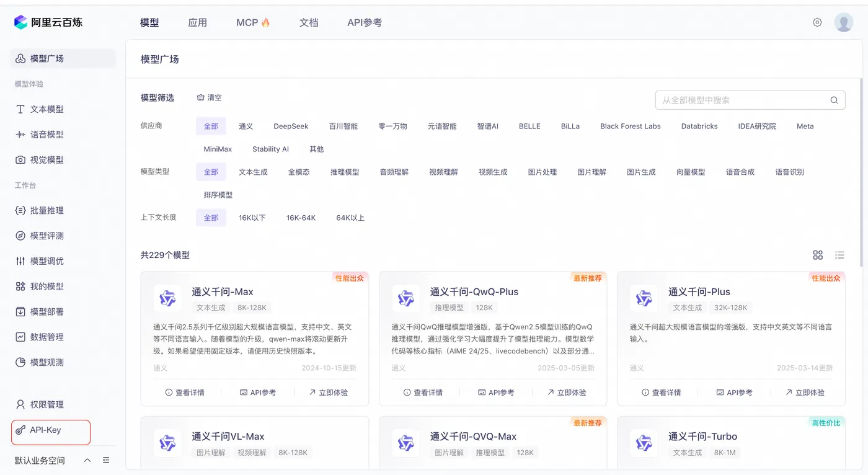The height and width of the screenshot is (475, 868).
Task: Click the 通义千问-QwQ-Plus model logo icon
Action: [406, 298]
